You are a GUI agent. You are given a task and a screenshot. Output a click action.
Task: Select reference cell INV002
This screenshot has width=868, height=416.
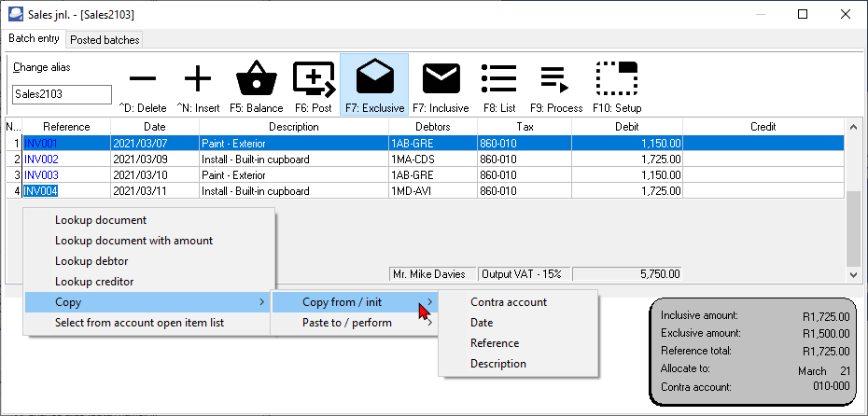(66, 159)
